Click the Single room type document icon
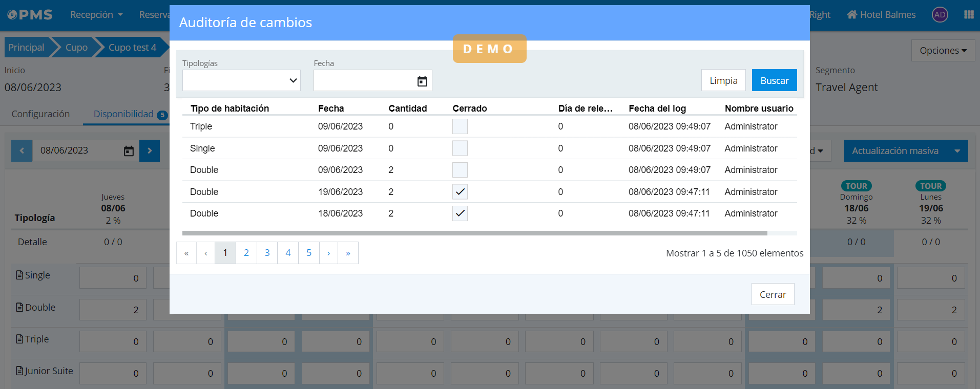Viewport: 980px width, 389px height. [x=19, y=275]
